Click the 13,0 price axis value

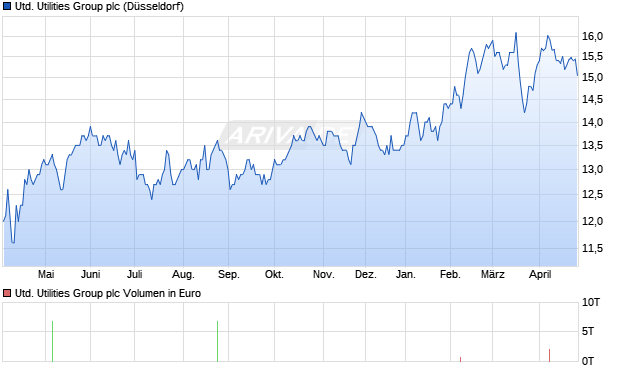point(592,169)
